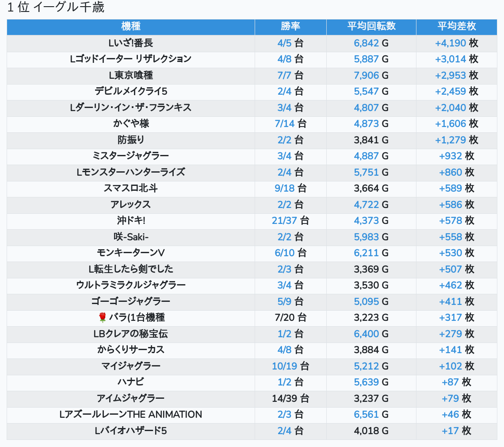
Task: Click average difference +87 枚
Action: [x=456, y=382]
